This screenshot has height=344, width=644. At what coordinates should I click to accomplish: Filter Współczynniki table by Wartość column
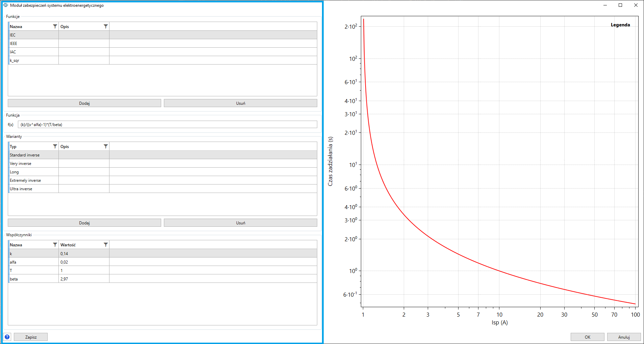106,245
